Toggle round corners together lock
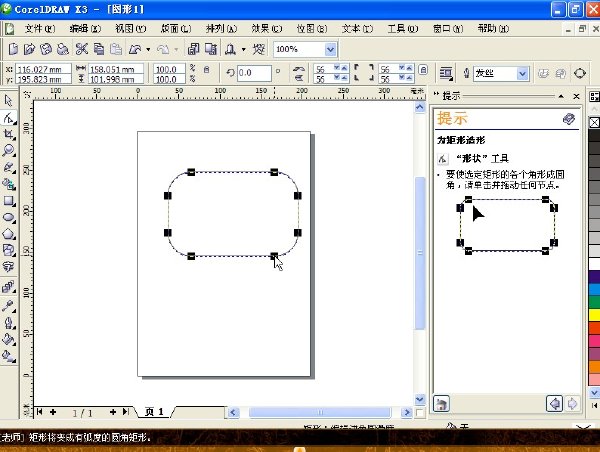The height and width of the screenshot is (452, 600). (x=423, y=70)
